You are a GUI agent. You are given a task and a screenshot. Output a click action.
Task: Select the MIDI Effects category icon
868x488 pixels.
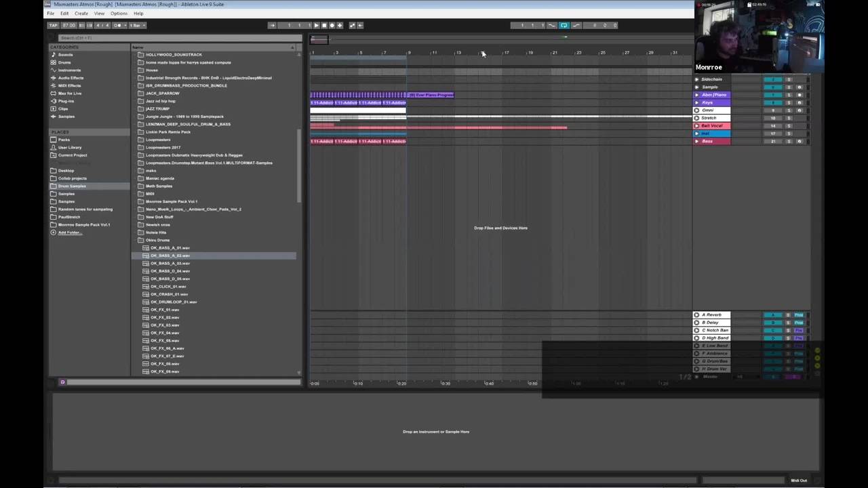point(54,85)
